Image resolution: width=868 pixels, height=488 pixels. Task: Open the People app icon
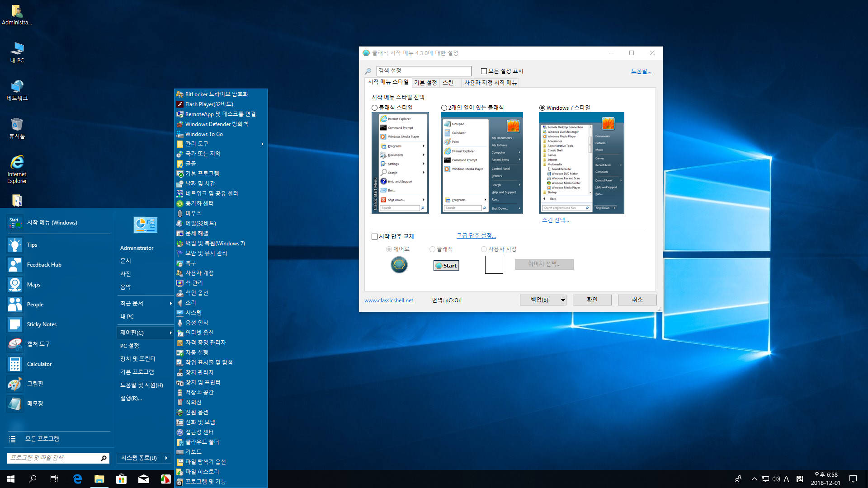pyautogui.click(x=15, y=305)
